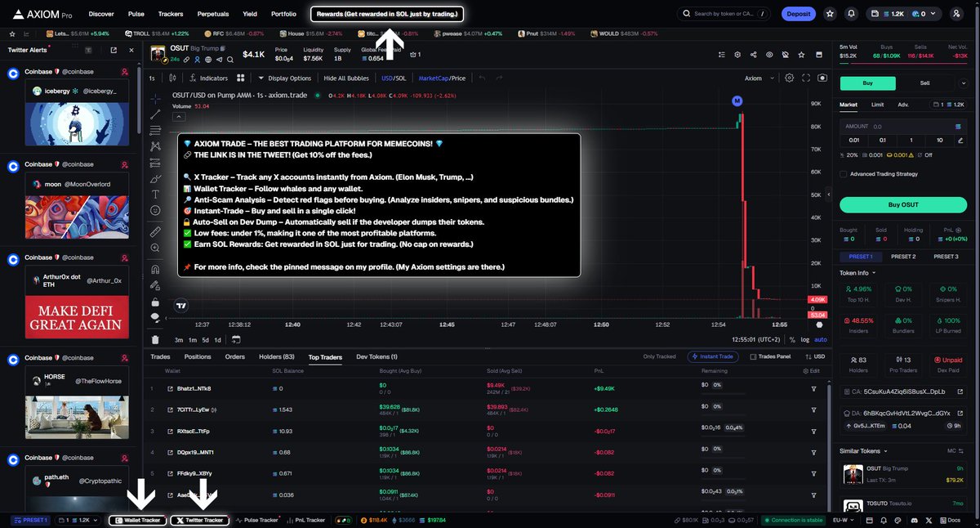Toggle the Trades Panel option
The image size is (980, 528).
pyautogui.click(x=770, y=356)
